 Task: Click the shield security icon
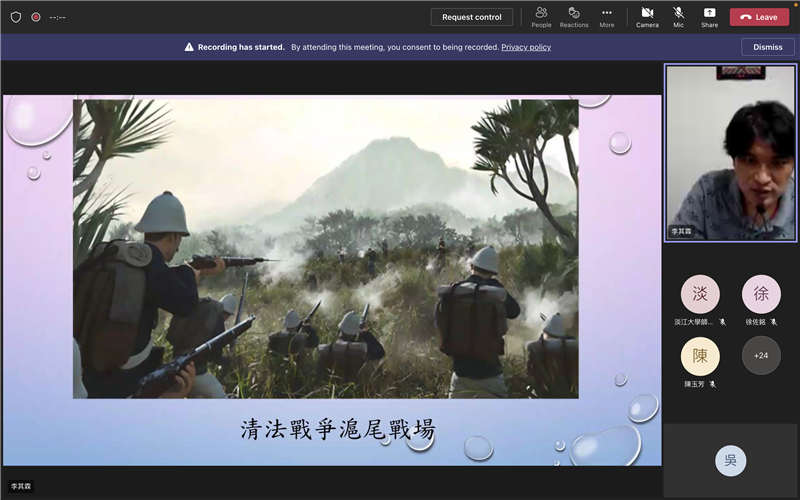pyautogui.click(x=16, y=17)
